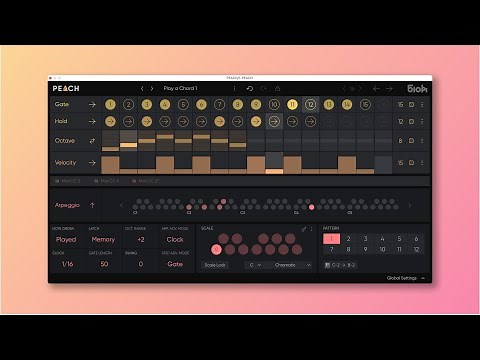Open the preset options three-dot menu
The image size is (480, 360).
click(x=234, y=88)
